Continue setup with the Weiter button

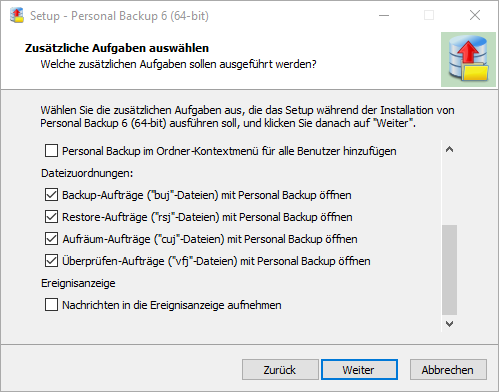[359, 370]
